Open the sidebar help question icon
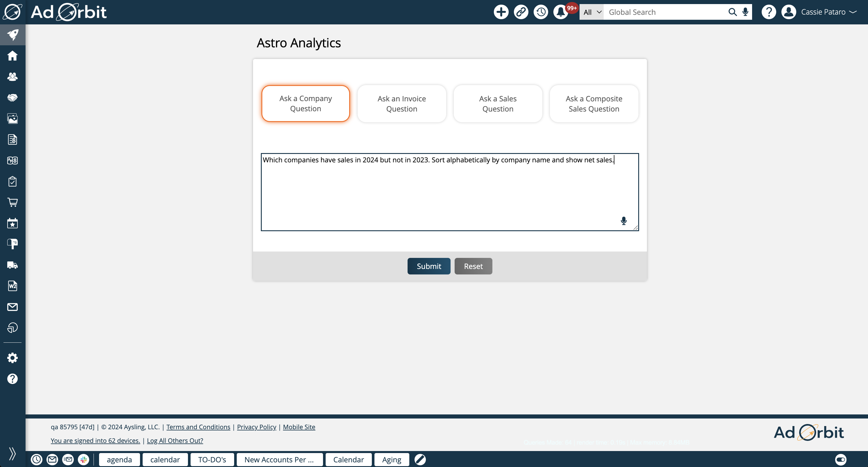Image resolution: width=868 pixels, height=467 pixels. tap(12, 379)
